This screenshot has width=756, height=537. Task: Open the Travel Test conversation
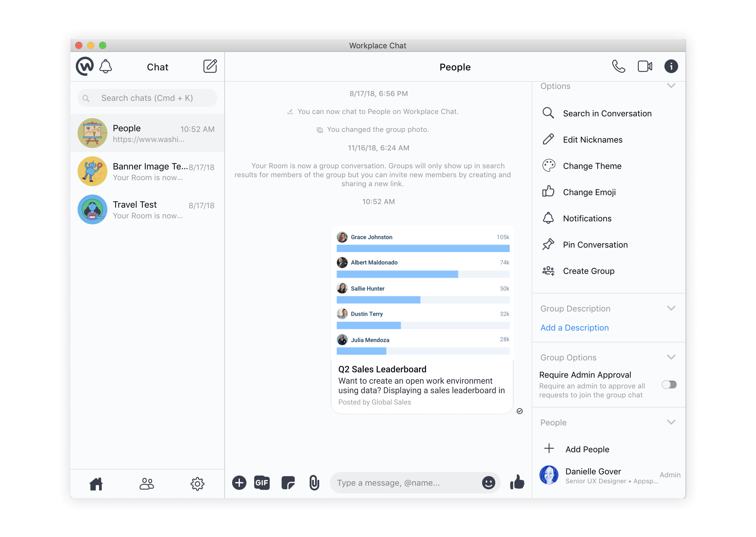point(148,210)
